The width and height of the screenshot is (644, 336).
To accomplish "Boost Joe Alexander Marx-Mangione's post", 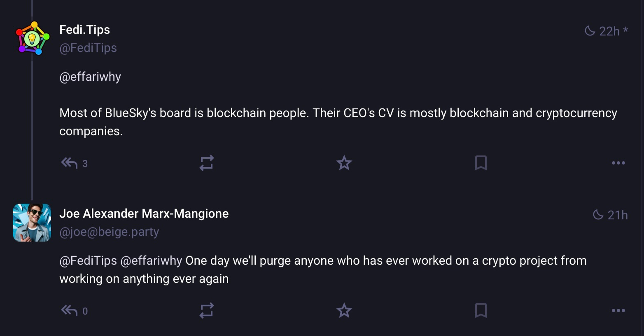I will pyautogui.click(x=206, y=311).
